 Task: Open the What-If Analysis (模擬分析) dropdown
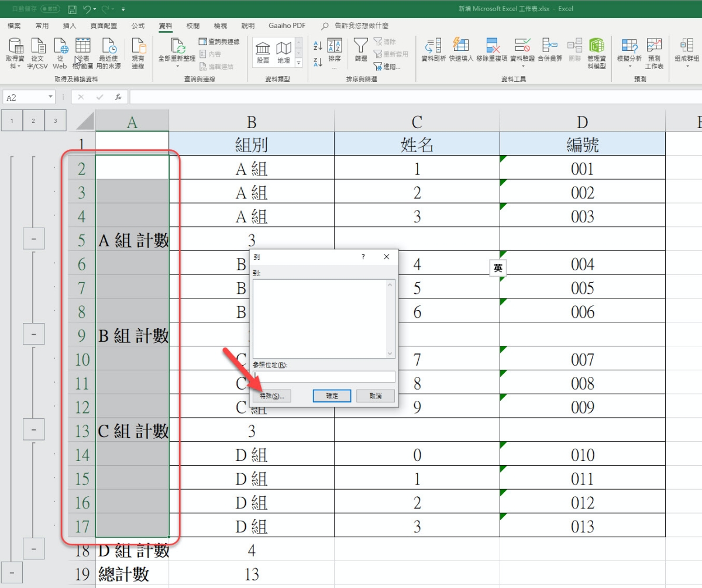pyautogui.click(x=629, y=54)
